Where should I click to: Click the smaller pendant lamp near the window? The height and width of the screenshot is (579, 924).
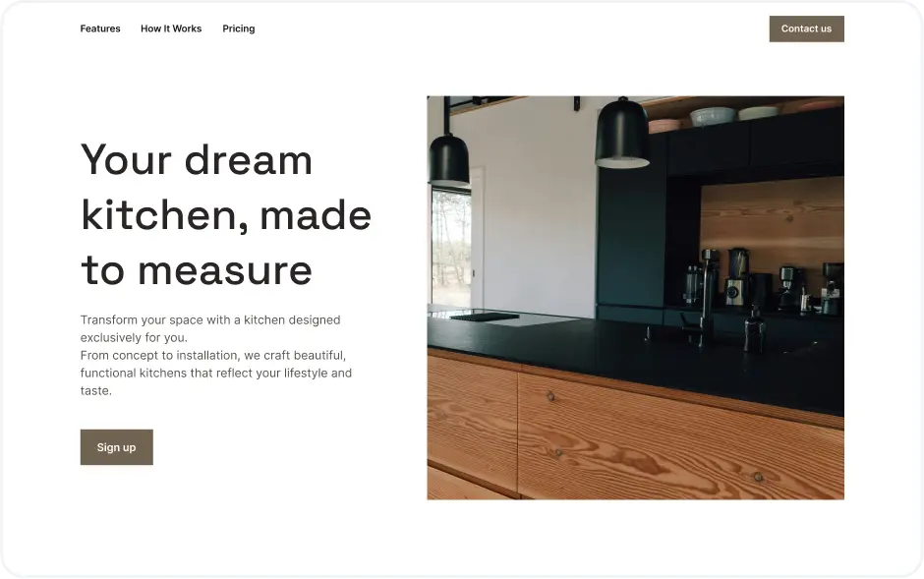pyautogui.click(x=449, y=158)
